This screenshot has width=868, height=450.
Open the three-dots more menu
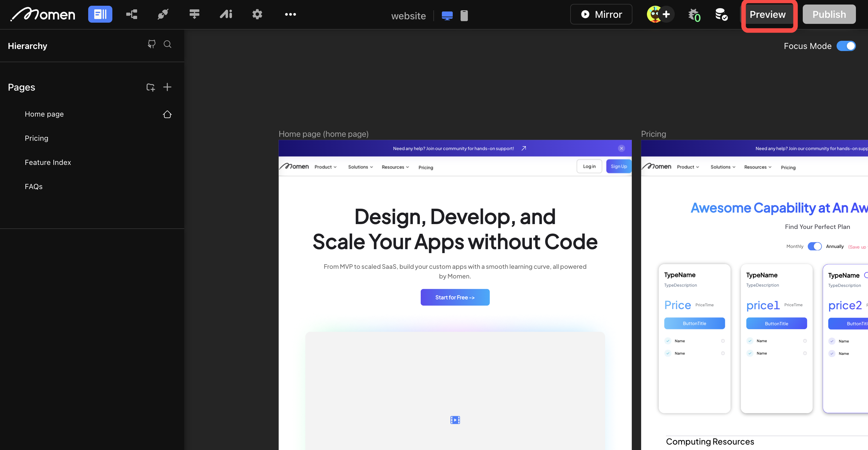290,14
